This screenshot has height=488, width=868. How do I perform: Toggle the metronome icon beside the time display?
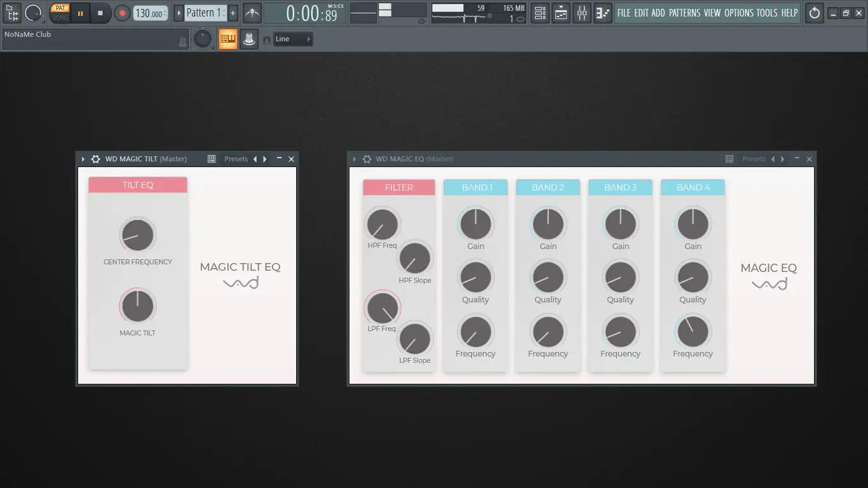coord(252,13)
